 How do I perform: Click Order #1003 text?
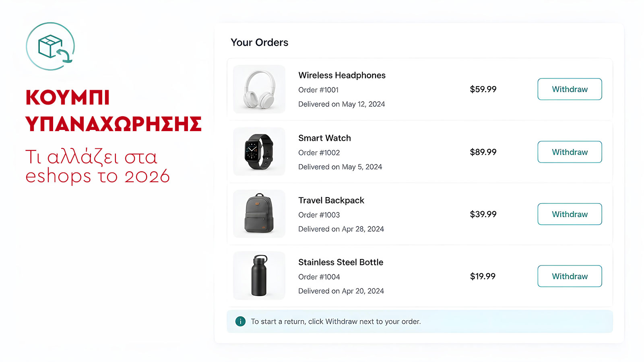[x=319, y=215]
